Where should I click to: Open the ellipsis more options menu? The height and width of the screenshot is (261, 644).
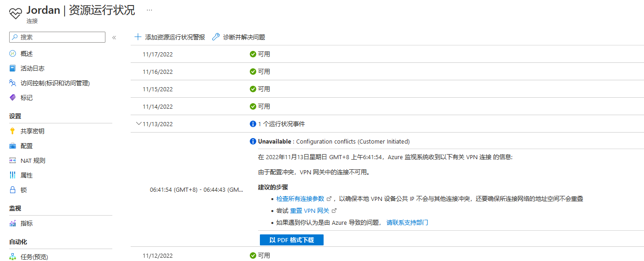pyautogui.click(x=149, y=10)
